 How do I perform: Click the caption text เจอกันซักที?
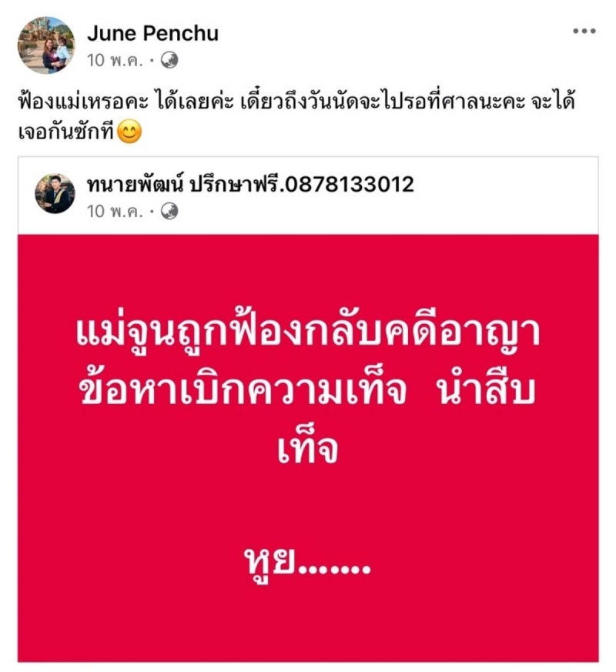67,132
